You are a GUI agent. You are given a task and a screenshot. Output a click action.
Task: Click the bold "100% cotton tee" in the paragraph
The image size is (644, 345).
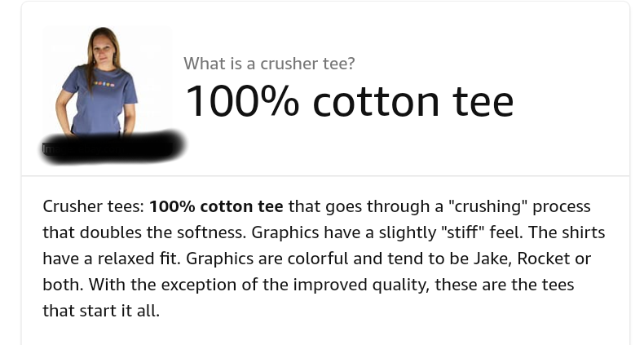click(216, 206)
